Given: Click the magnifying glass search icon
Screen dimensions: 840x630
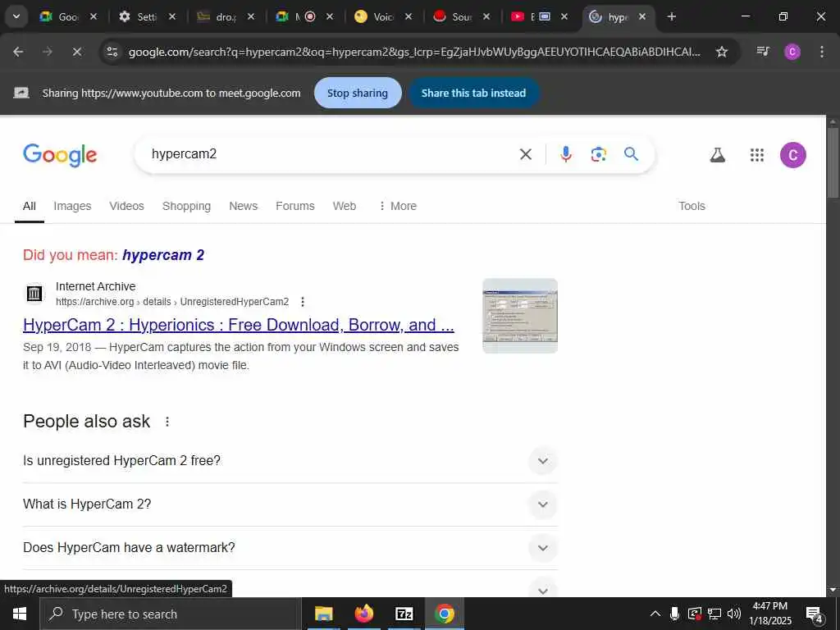Looking at the screenshot, I should click(x=631, y=154).
